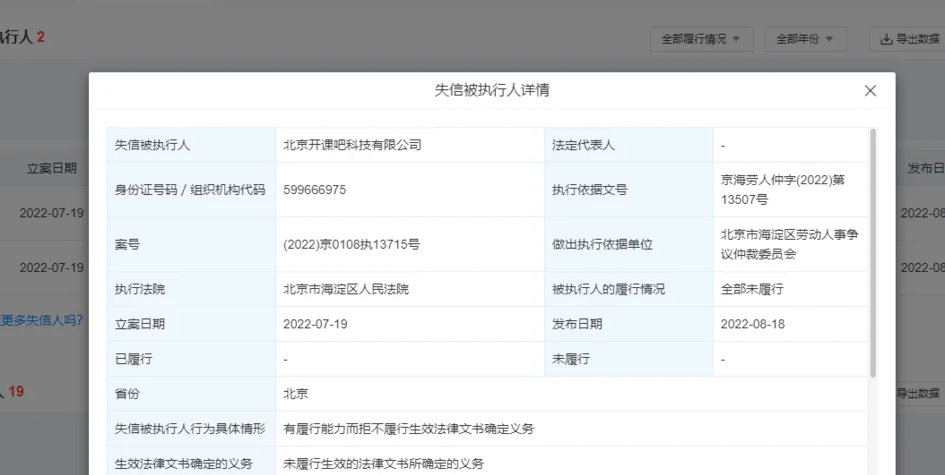
Task: Click organization code 599666975
Action: (x=315, y=190)
